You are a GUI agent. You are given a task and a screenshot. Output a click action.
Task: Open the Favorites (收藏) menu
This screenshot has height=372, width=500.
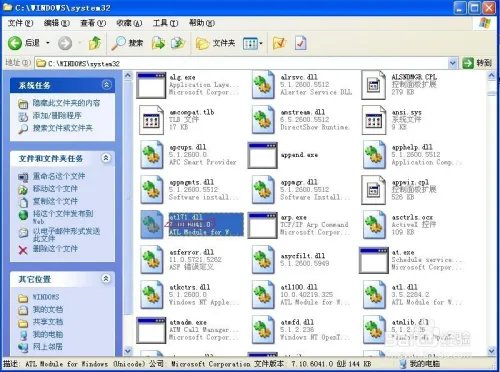pos(129,23)
